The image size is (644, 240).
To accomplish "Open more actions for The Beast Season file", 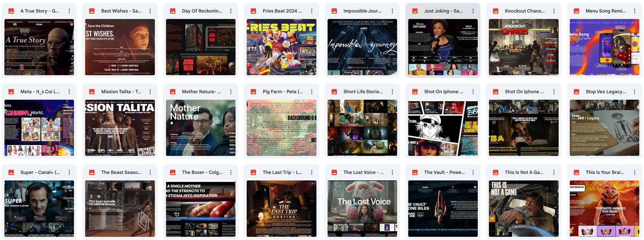I will click(x=150, y=172).
